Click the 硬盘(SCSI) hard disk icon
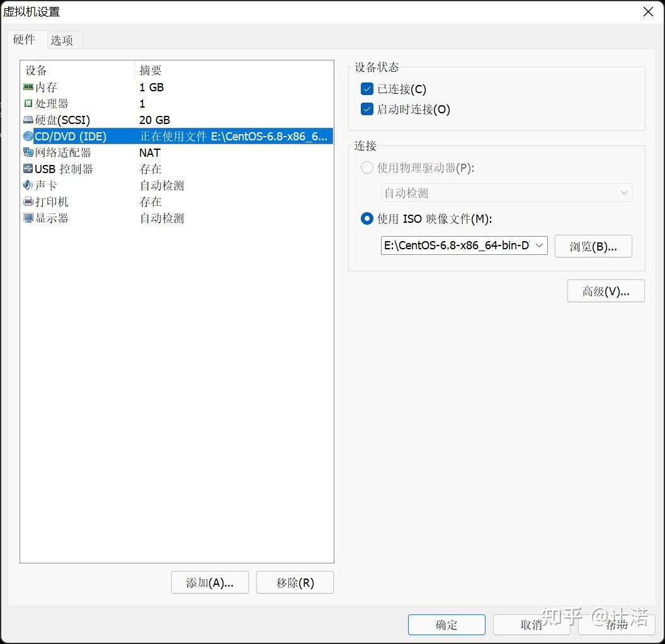This screenshot has width=665, height=644. pos(28,120)
